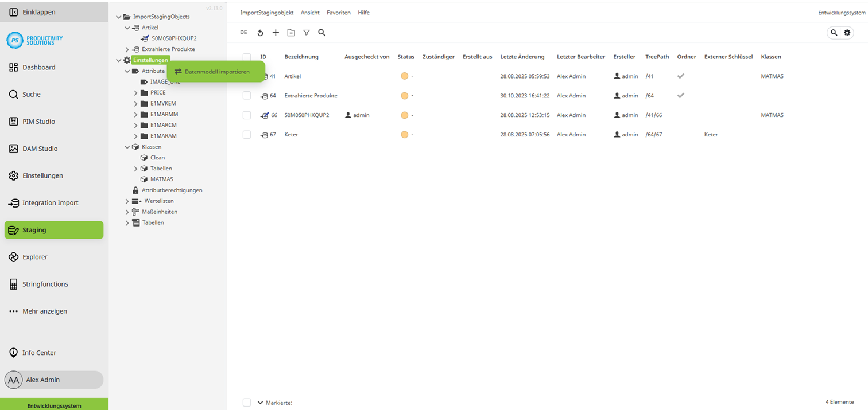Click the Stringfunctions sidebar icon
The image size is (868, 410).
pos(12,284)
